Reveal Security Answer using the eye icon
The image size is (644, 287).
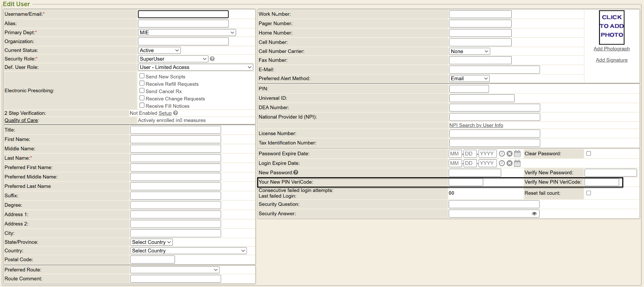point(534,214)
